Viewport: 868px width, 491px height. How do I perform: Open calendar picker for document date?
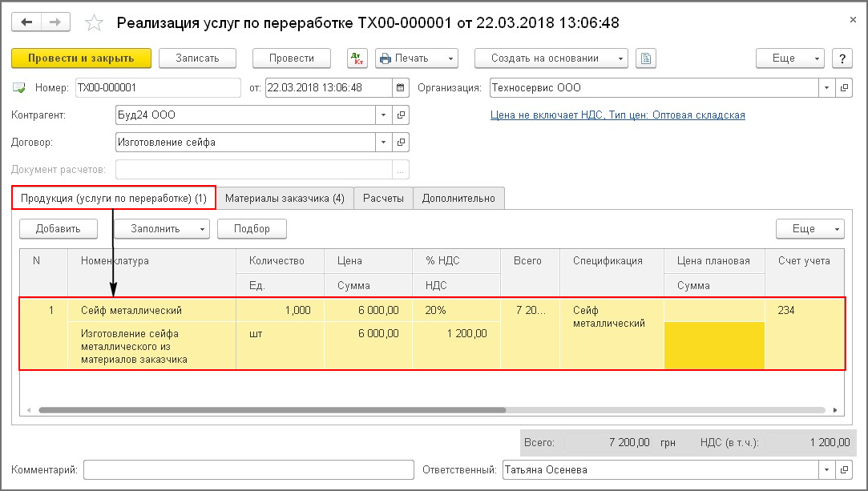(401, 88)
